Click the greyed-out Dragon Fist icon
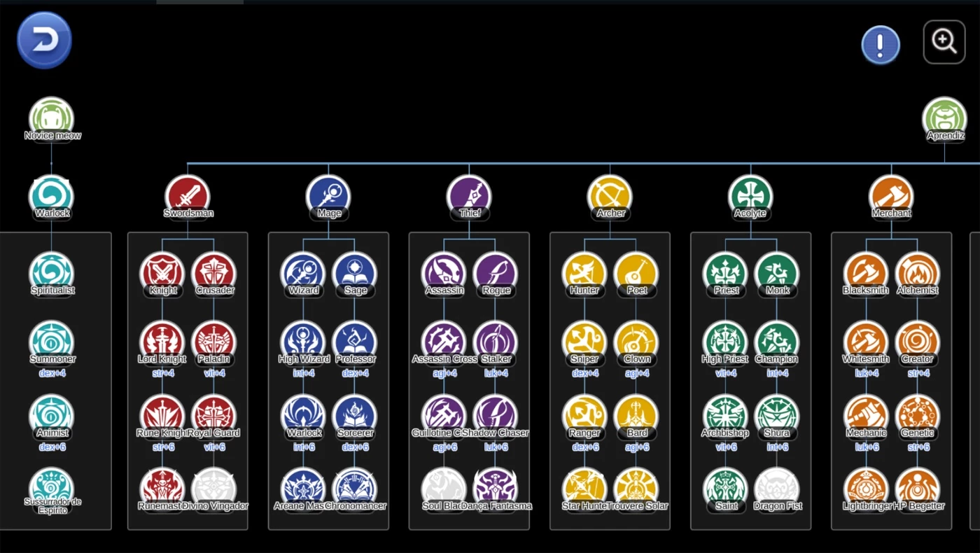Viewport: 980px width, 553px height. coord(777,490)
